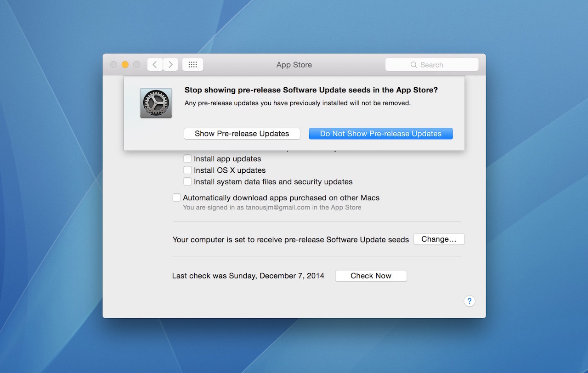Go back with the left chevron button
The width and height of the screenshot is (588, 373).
pyautogui.click(x=155, y=65)
